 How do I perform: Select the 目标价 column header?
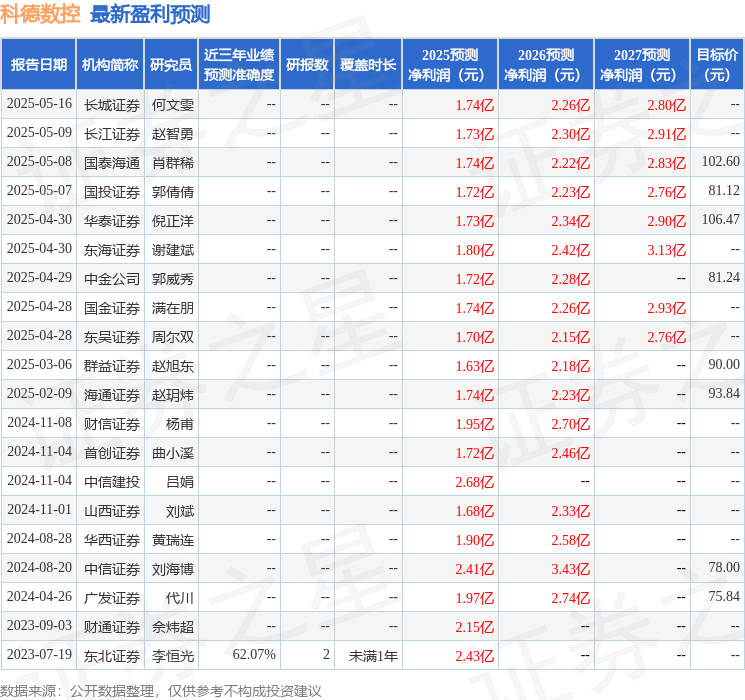click(717, 65)
